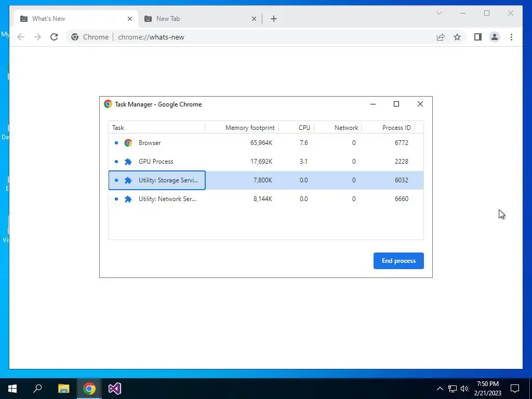Open the taskbar search icon
This screenshot has width=532, height=399.
[x=37, y=389]
